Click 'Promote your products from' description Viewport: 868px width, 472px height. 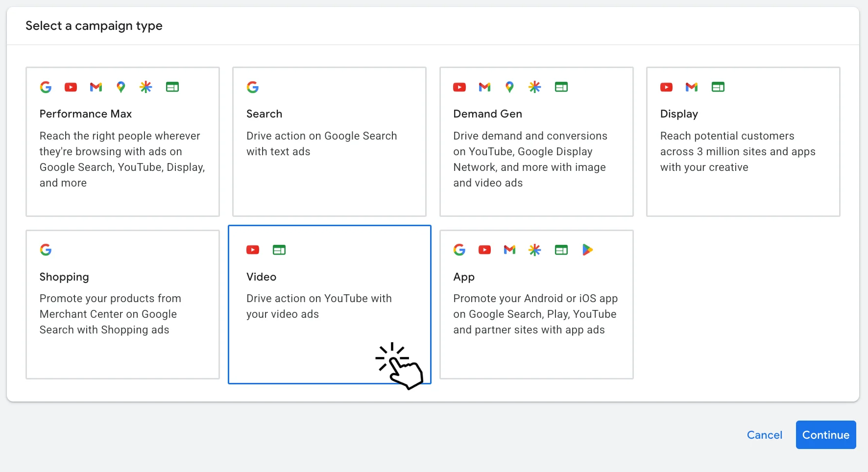[x=110, y=299]
